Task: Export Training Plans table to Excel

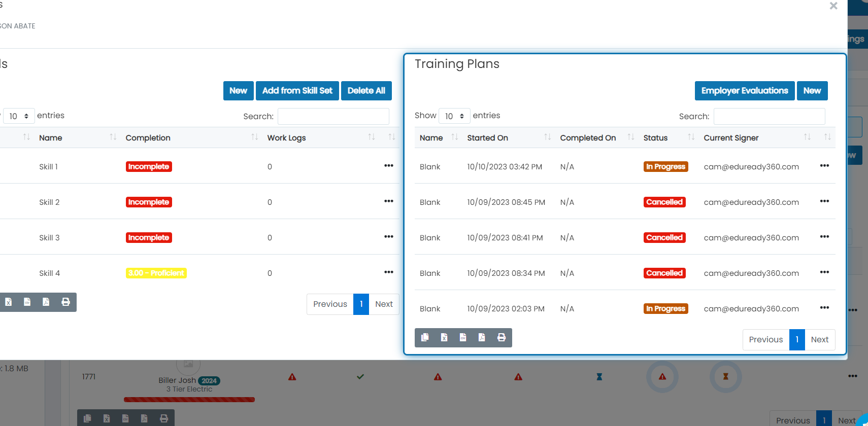Action: point(444,338)
